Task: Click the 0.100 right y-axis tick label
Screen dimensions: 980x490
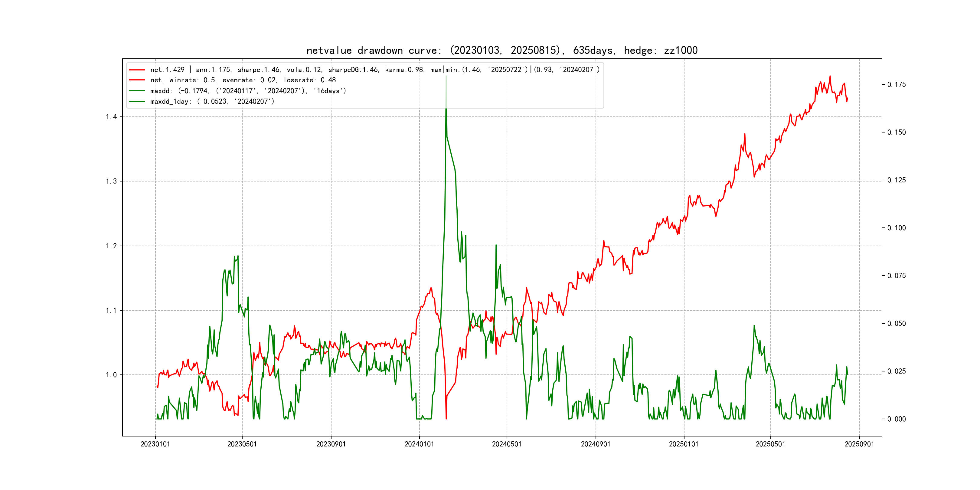Action: point(896,228)
